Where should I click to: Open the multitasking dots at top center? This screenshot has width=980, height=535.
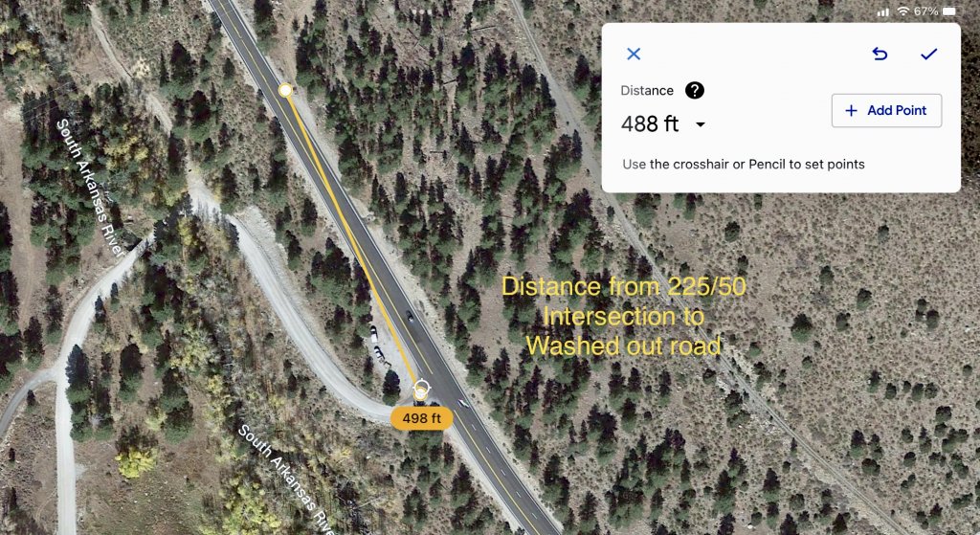tap(421, 11)
